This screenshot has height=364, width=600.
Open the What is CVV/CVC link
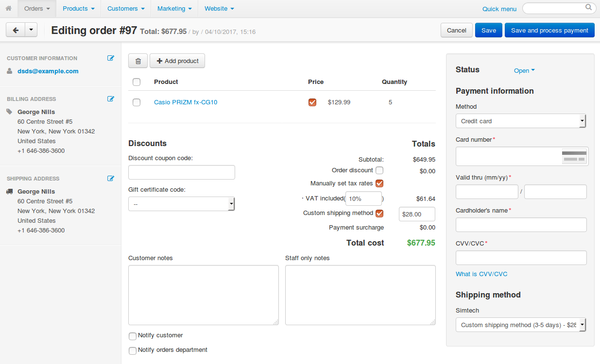tap(481, 274)
